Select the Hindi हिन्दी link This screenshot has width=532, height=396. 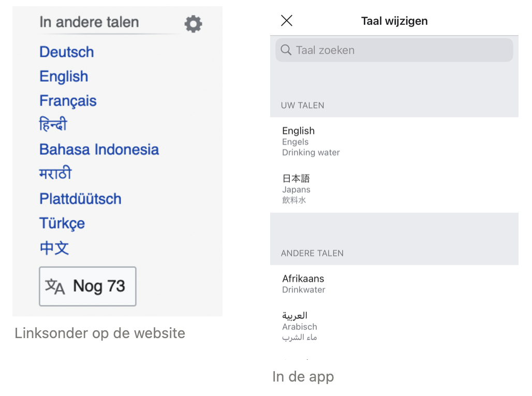click(x=53, y=124)
